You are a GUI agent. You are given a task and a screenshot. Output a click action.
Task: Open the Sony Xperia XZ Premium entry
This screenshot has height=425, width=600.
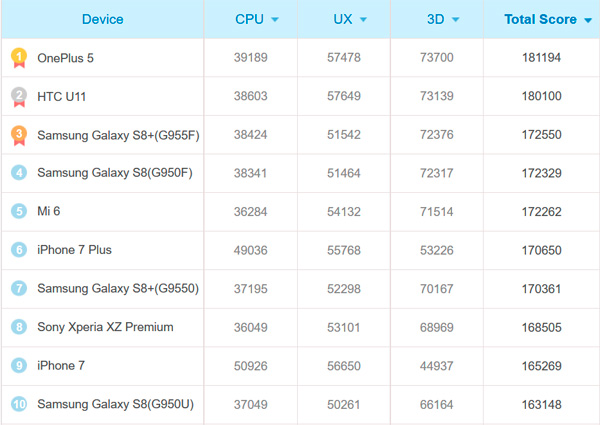[x=105, y=327]
